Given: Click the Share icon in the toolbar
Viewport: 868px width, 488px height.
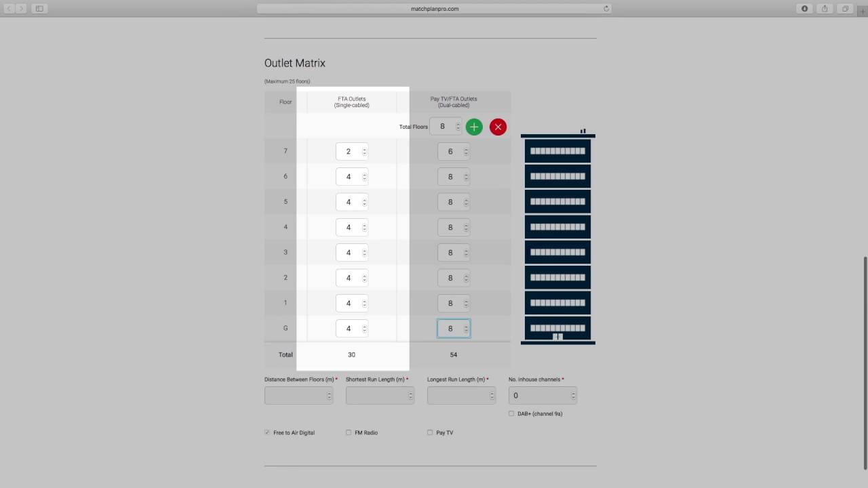Looking at the screenshot, I should pos(825,8).
